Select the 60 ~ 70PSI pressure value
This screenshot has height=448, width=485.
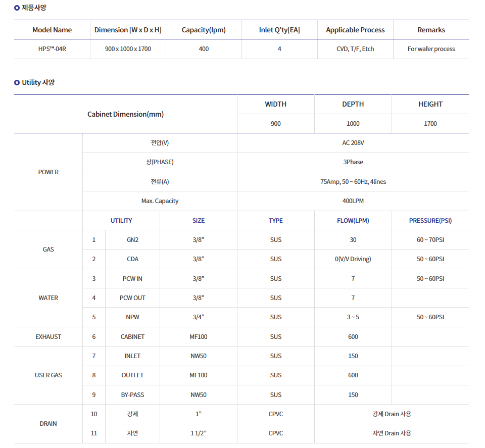[x=430, y=240]
